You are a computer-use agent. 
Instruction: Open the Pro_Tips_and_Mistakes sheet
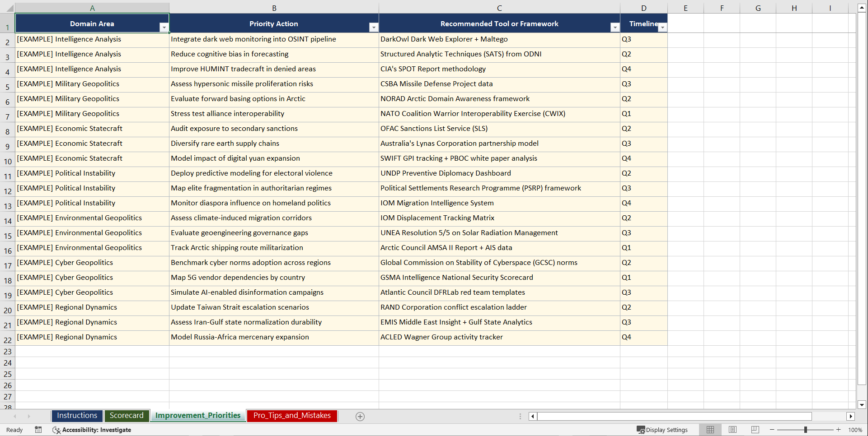291,415
